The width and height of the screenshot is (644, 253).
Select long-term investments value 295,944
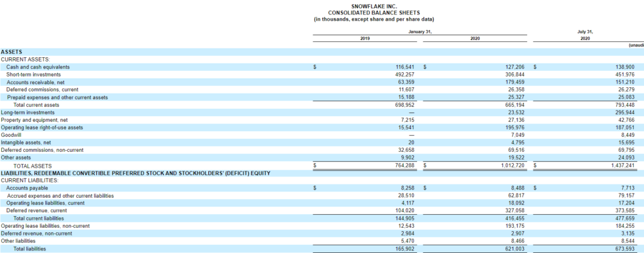[626, 112]
